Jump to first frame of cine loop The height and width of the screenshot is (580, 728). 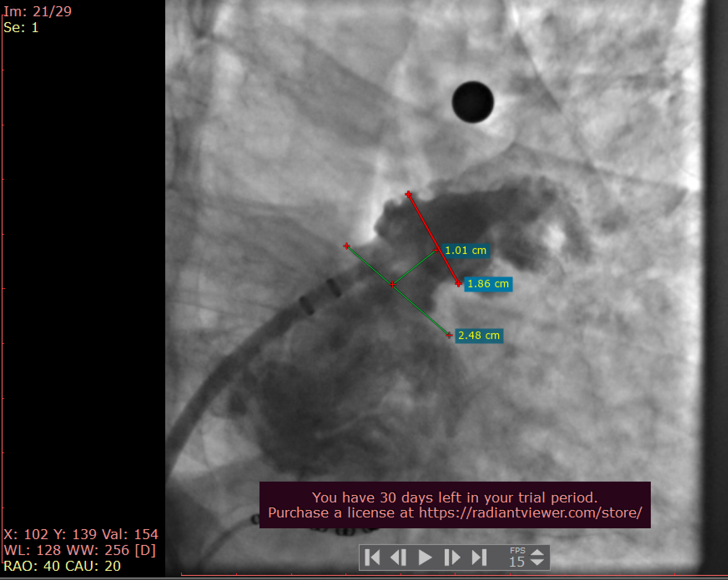pyautogui.click(x=373, y=557)
